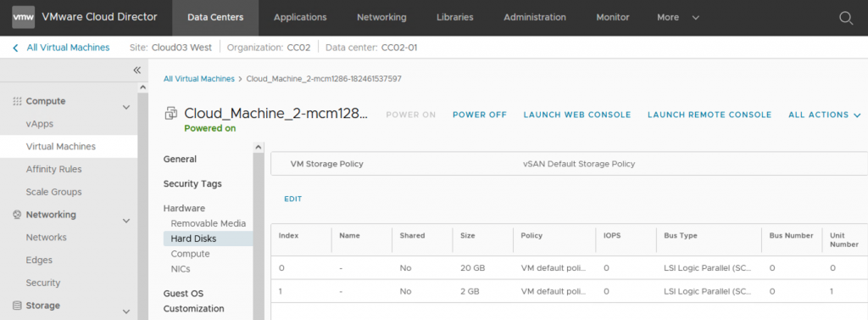Open the ALL ACTIONS dropdown
This screenshot has width=868, height=320.
pyautogui.click(x=824, y=115)
